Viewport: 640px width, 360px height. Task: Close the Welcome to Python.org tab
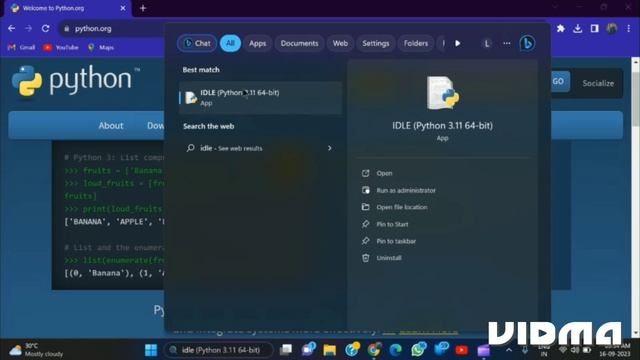123,8
